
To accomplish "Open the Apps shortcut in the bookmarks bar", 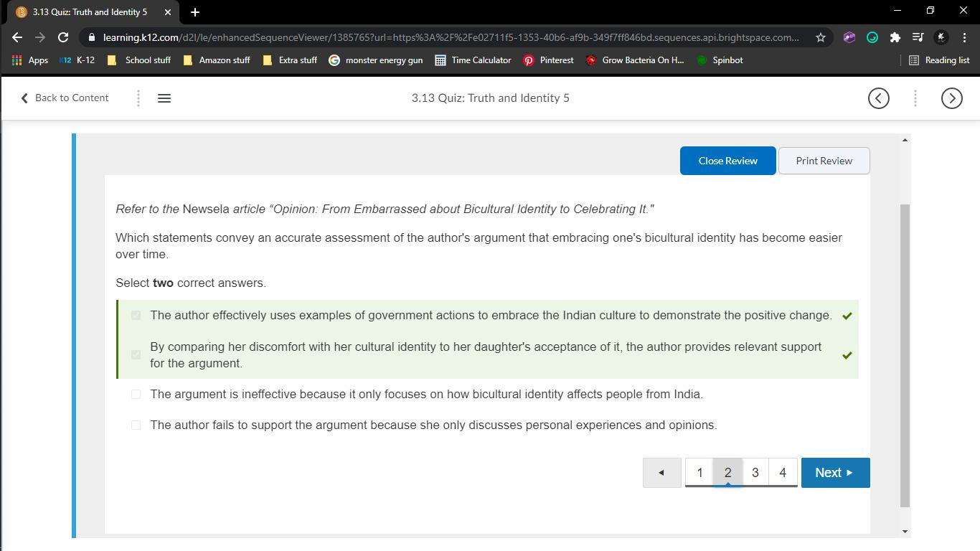I will coord(30,60).
